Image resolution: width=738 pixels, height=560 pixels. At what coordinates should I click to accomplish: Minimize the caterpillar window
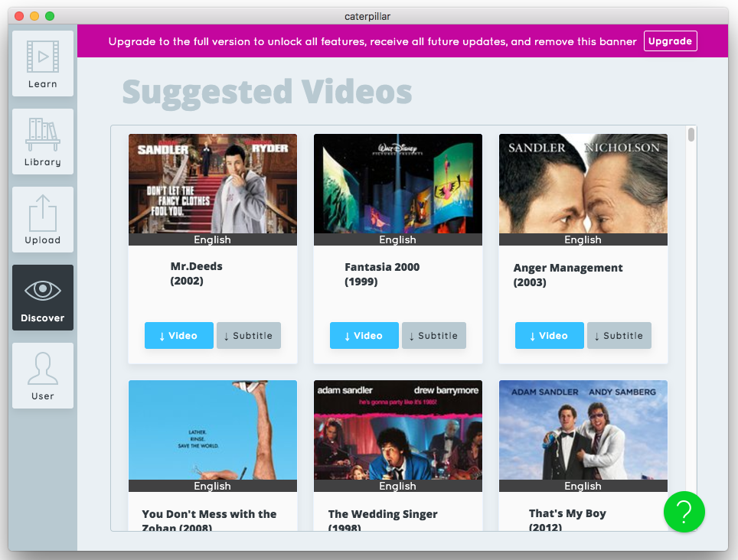[34, 16]
